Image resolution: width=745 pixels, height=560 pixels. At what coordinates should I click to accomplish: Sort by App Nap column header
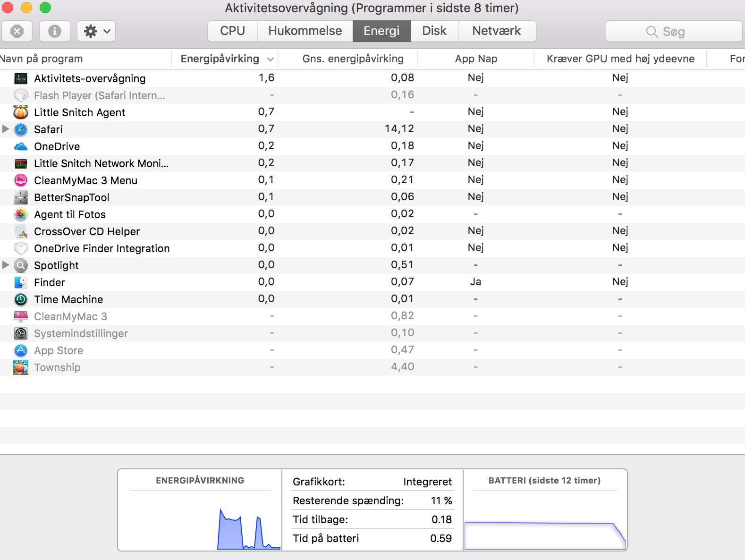point(476,59)
